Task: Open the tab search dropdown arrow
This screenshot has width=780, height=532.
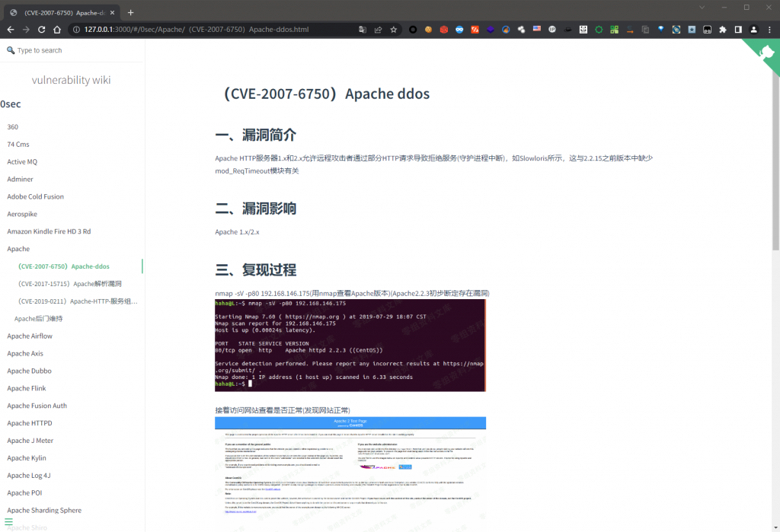Action: [x=702, y=7]
